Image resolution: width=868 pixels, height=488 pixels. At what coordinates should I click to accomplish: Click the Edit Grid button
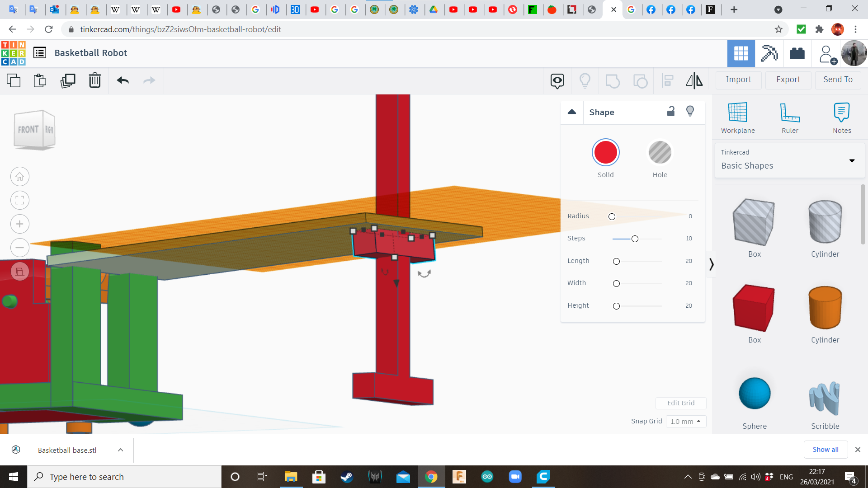coord(680,403)
